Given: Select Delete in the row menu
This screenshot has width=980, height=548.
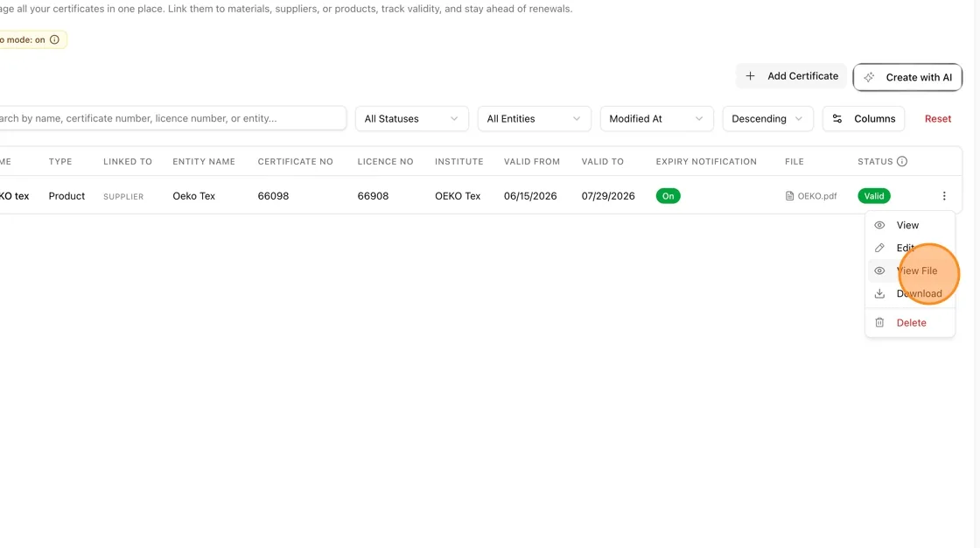Looking at the screenshot, I should click(x=910, y=323).
